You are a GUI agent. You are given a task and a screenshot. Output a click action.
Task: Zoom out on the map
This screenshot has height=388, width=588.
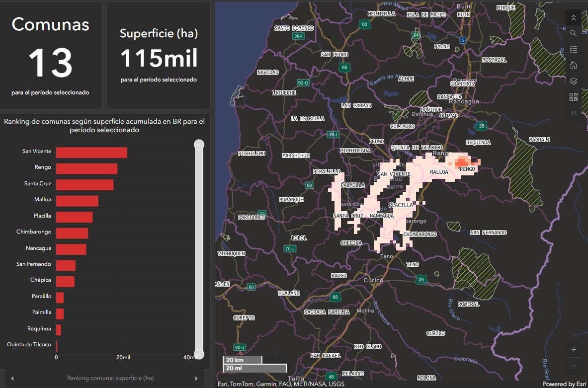click(574, 366)
